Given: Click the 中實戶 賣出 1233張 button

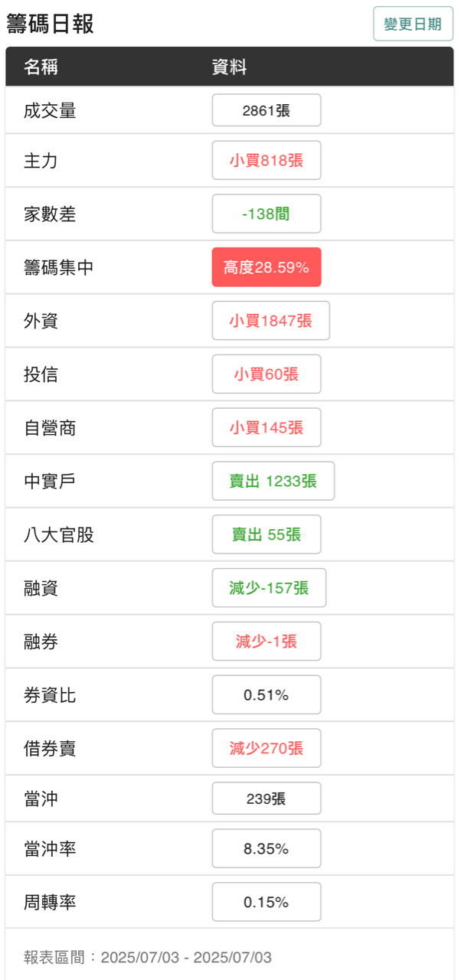Looking at the screenshot, I should tap(273, 481).
